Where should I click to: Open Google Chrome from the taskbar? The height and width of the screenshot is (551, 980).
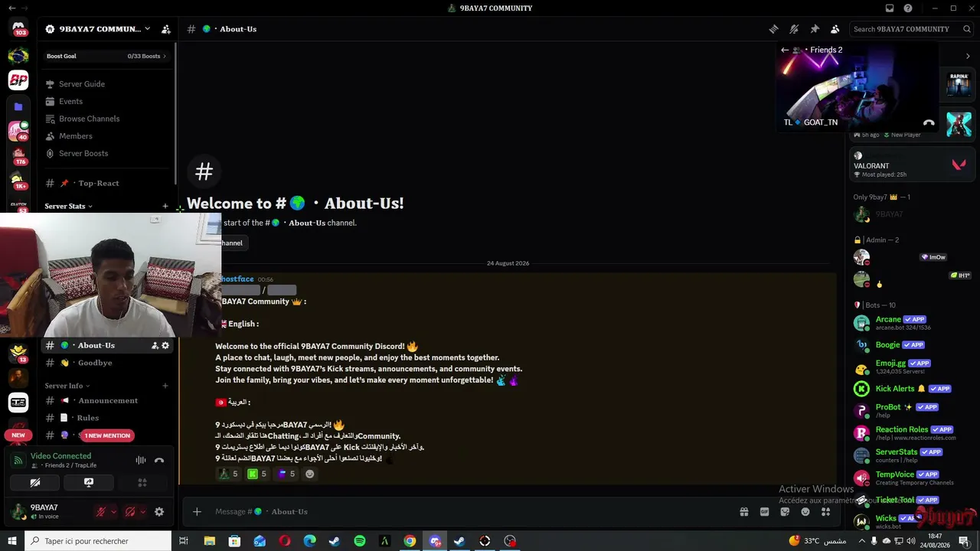click(410, 541)
